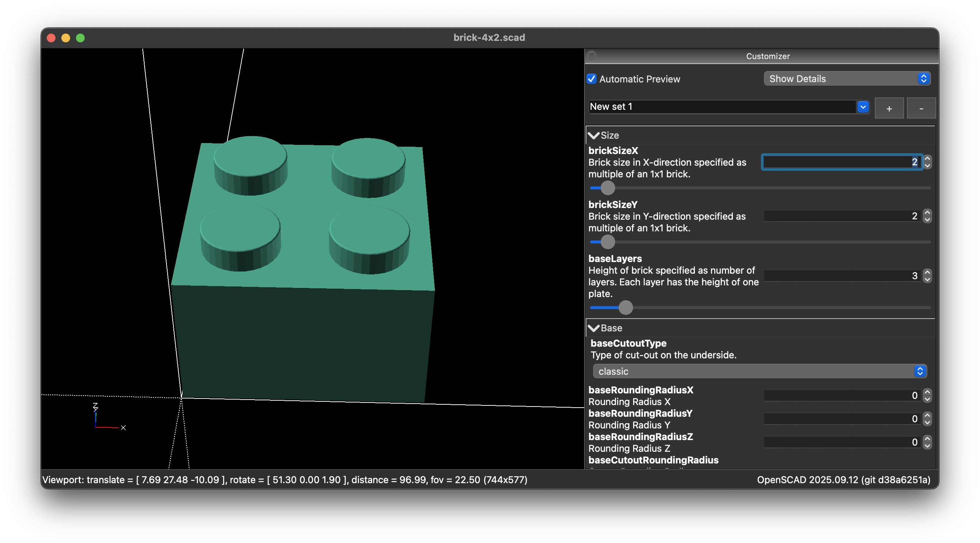Add a parameter set with the + button
Image resolution: width=980 pixels, height=543 pixels.
pyautogui.click(x=889, y=108)
